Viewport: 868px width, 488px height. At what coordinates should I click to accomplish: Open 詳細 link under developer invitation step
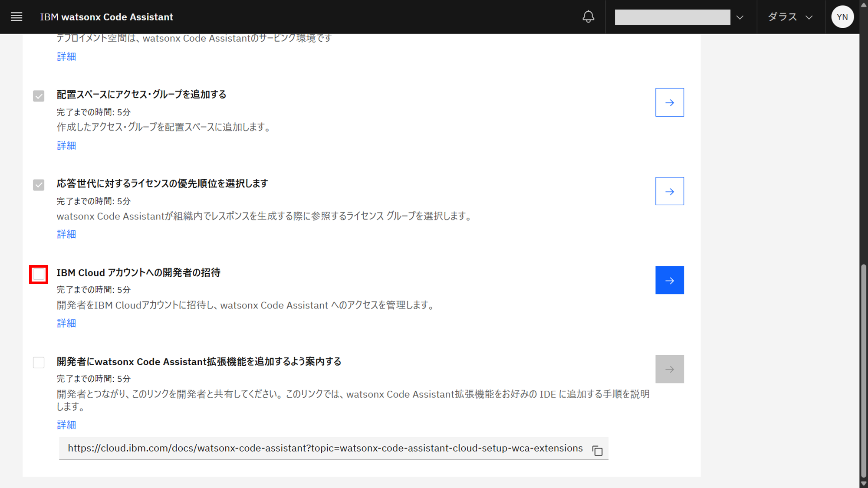(x=66, y=323)
